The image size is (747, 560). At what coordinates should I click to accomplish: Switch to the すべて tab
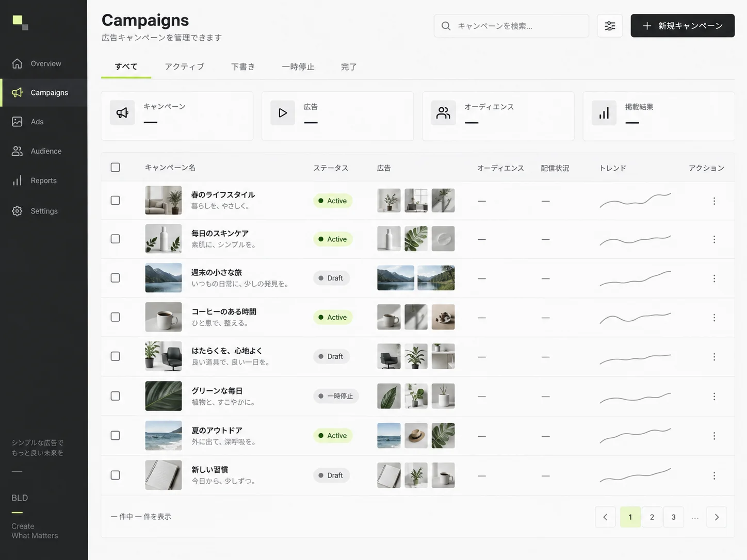[126, 67]
